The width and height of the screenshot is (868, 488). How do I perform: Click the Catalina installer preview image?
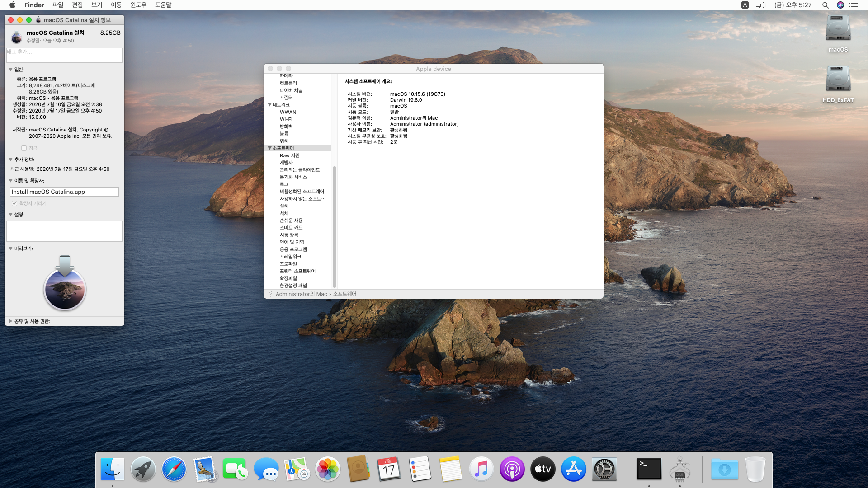click(x=65, y=283)
